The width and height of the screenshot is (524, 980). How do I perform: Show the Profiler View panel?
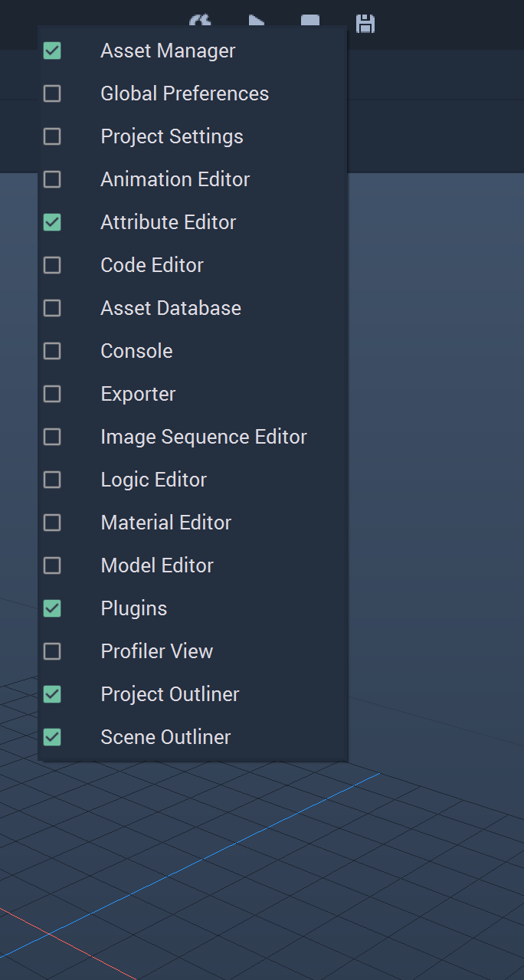pyautogui.click(x=192, y=651)
